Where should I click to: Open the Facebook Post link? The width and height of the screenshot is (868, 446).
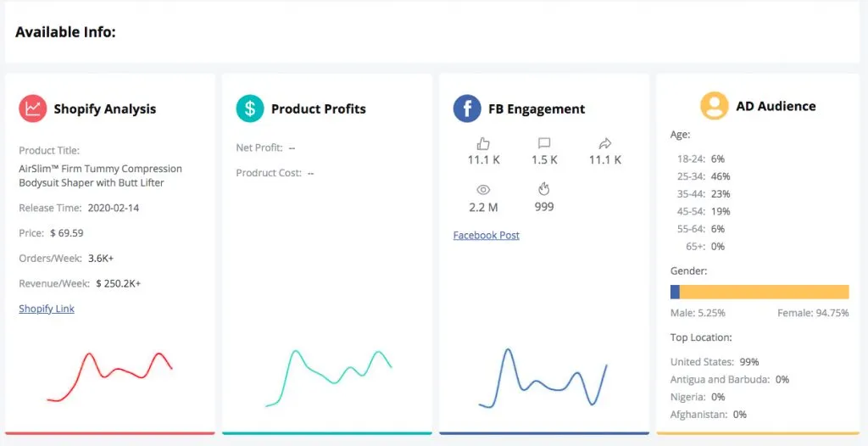[487, 235]
